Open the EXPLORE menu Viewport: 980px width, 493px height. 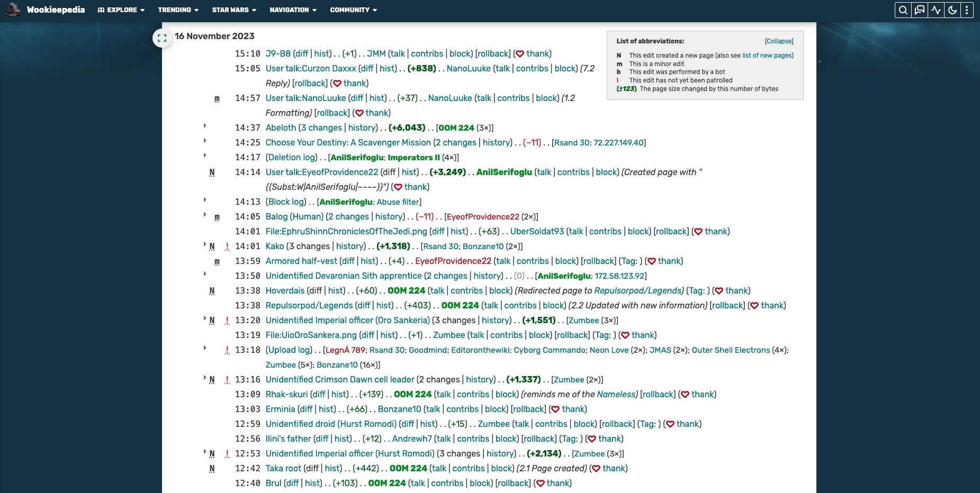click(x=121, y=10)
